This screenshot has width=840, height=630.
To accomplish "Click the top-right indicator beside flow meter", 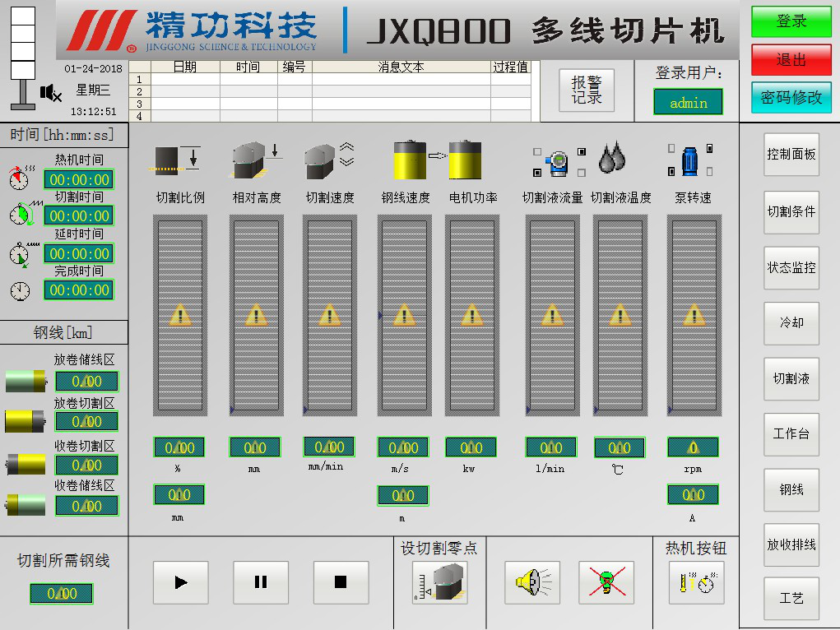I will coord(581,151).
